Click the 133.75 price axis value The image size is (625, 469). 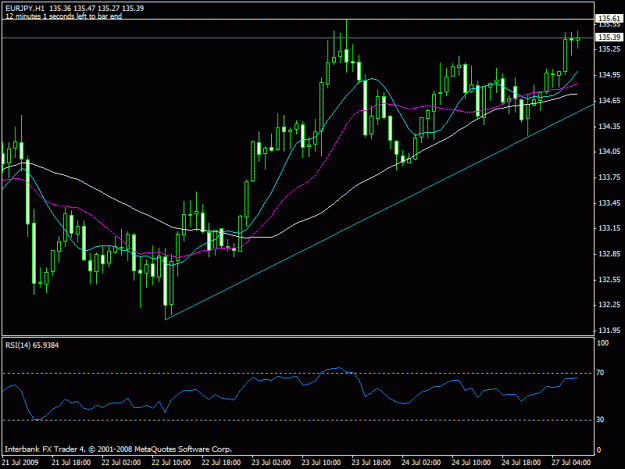[609, 177]
